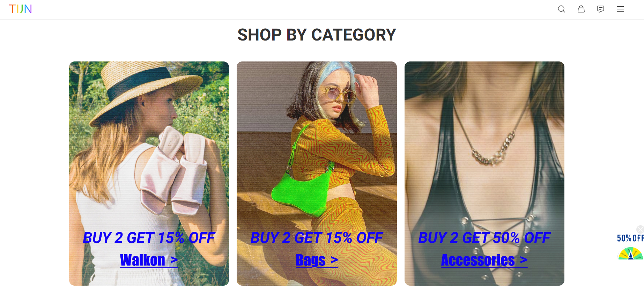The height and width of the screenshot is (293, 644).
Task: Click the spin wheel discount icon
Action: point(630,254)
